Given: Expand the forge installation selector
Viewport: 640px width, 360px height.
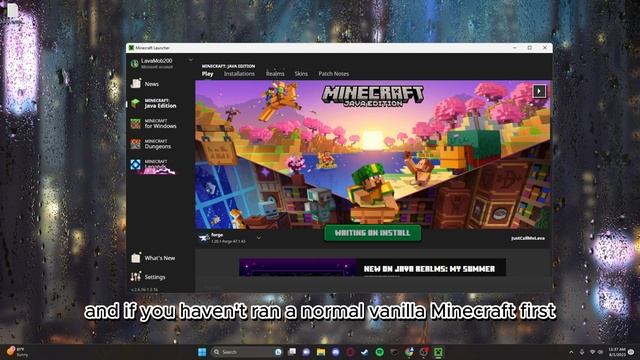Looking at the screenshot, I should point(259,238).
